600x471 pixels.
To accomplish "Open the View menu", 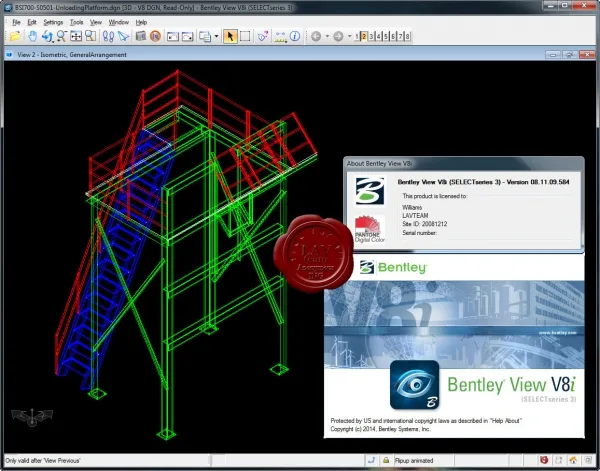I will click(x=96, y=22).
